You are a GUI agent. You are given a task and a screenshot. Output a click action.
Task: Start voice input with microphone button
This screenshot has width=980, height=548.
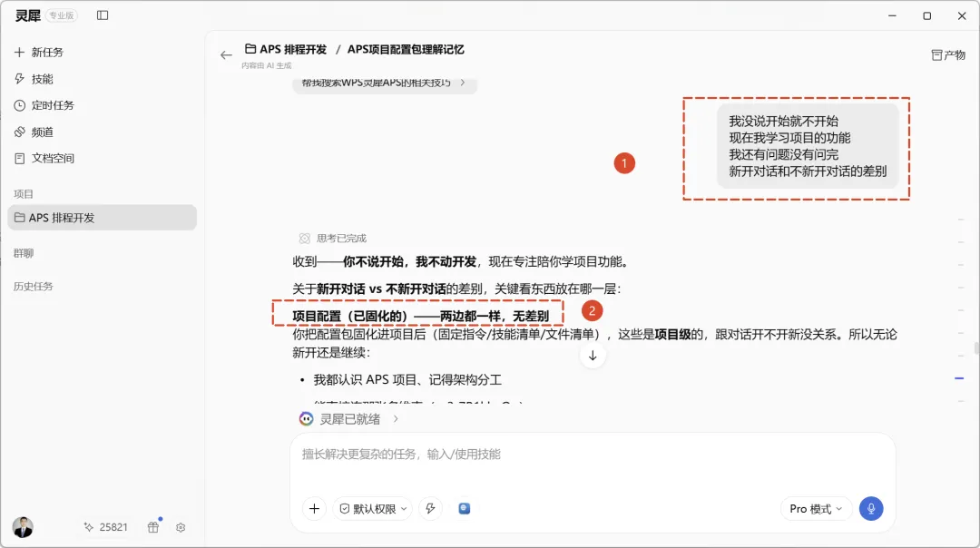pos(871,509)
